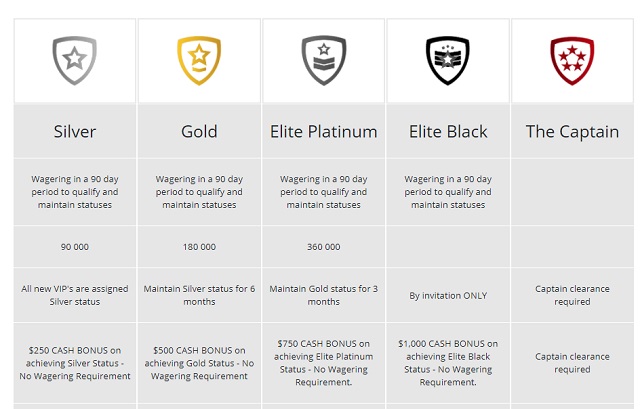
Task: Select the Elite Black tier heading
Action: pos(448,131)
